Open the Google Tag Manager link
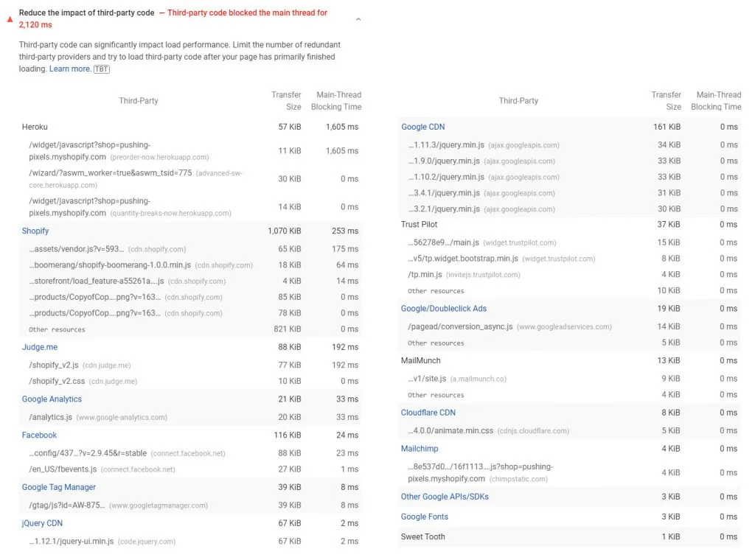Viewport: 755px width, 560px height. point(59,487)
